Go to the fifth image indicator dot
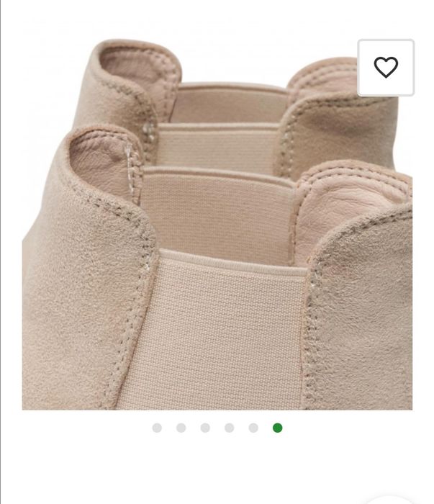Viewport: 434px width, 504px height. pyautogui.click(x=253, y=428)
